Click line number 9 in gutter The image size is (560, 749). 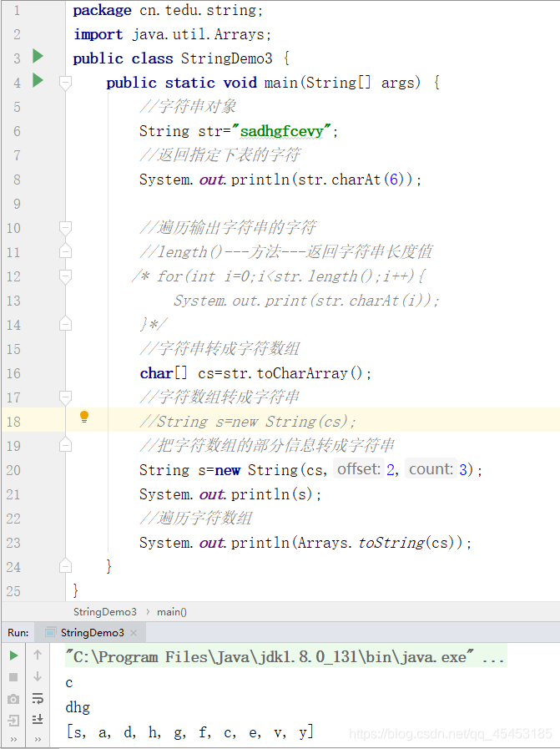(x=17, y=204)
